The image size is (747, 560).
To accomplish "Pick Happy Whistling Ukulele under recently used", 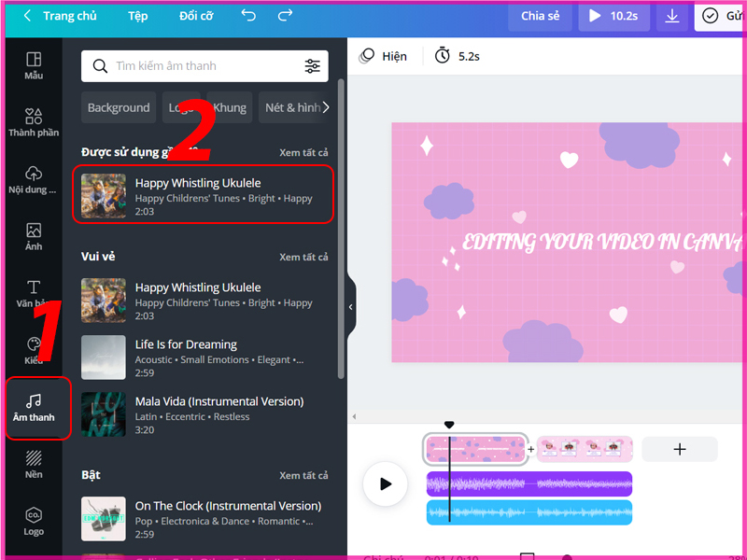I will tap(203, 194).
